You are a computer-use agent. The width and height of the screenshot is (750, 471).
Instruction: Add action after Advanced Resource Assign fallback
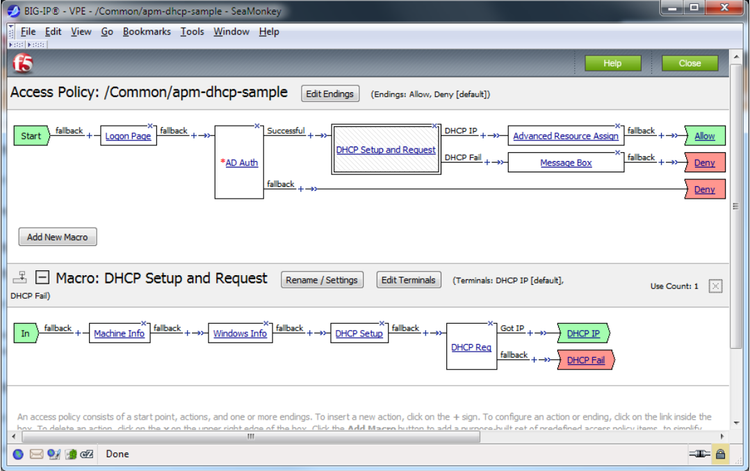pos(661,136)
